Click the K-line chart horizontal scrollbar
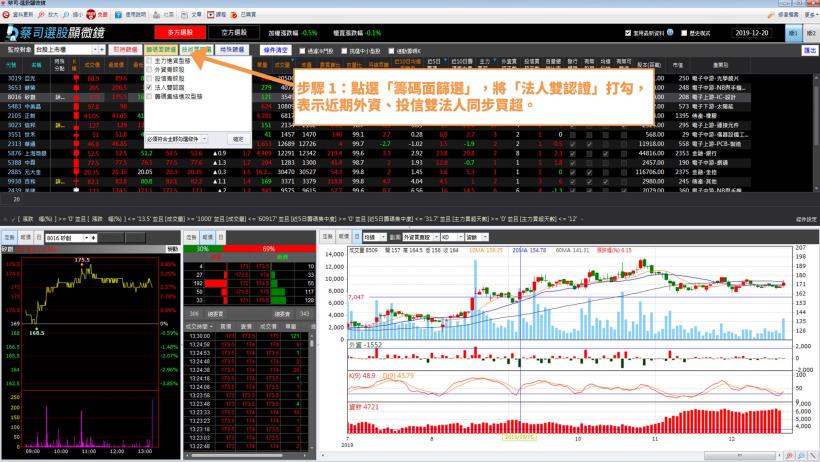The width and height of the screenshot is (820, 462). (x=738, y=456)
